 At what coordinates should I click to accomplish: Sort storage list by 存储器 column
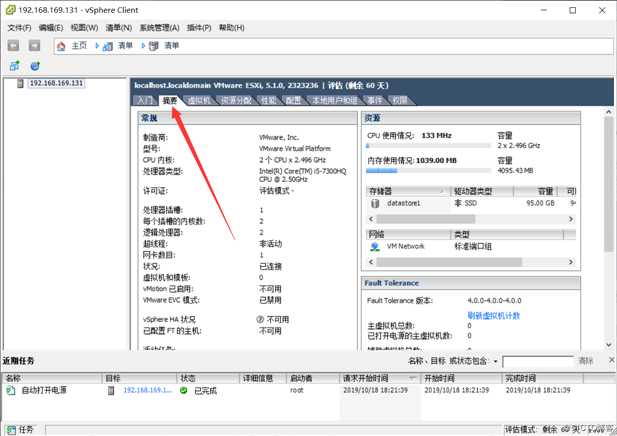408,191
